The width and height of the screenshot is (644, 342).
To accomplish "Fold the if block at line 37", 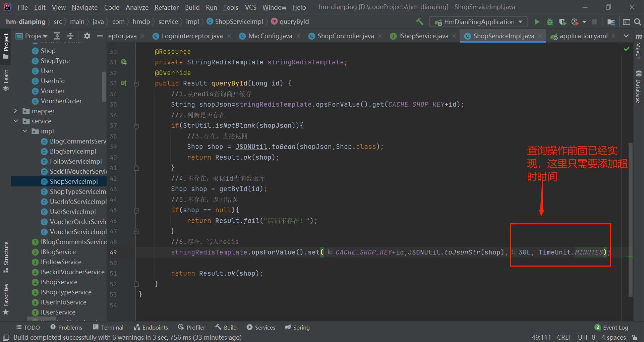I will [x=136, y=126].
